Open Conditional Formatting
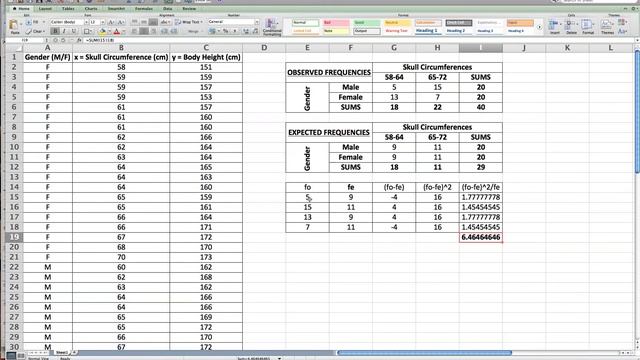Viewport: 640px width, 360px height. (271, 27)
